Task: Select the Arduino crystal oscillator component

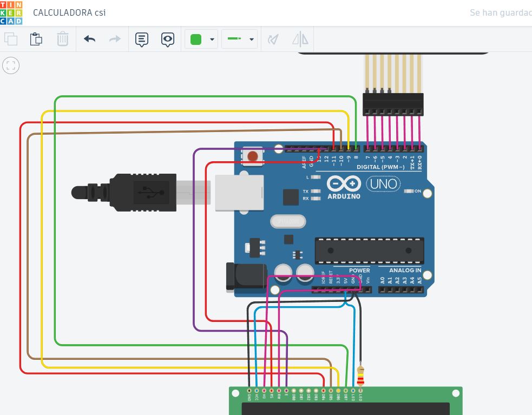Action: [288, 222]
